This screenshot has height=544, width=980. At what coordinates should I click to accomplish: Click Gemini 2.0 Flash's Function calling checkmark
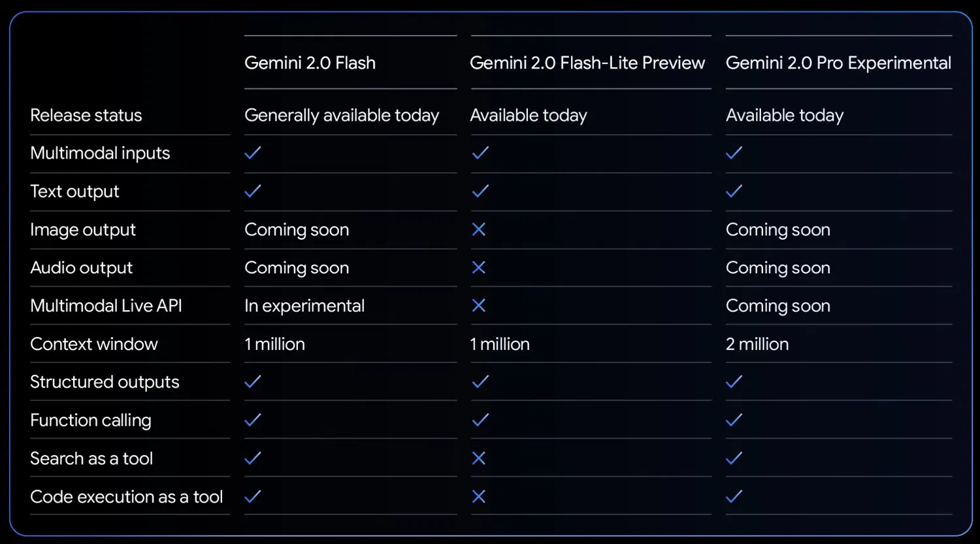(253, 420)
